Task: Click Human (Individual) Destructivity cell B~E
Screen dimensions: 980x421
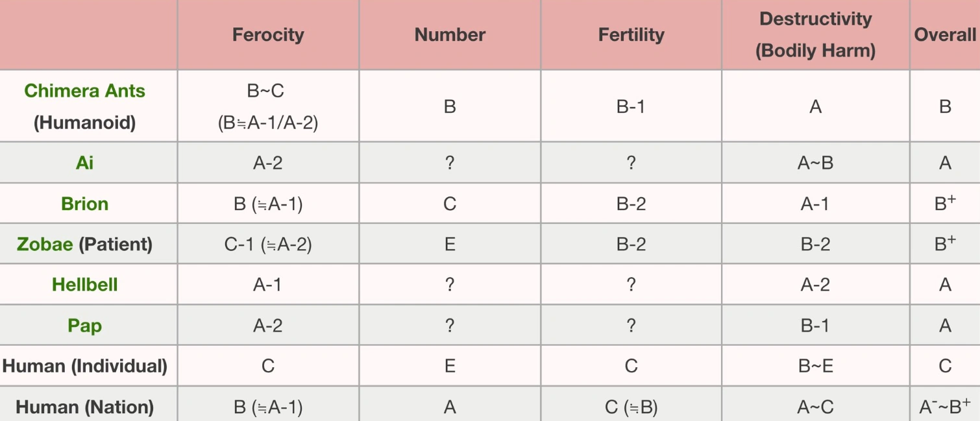Action: click(815, 366)
